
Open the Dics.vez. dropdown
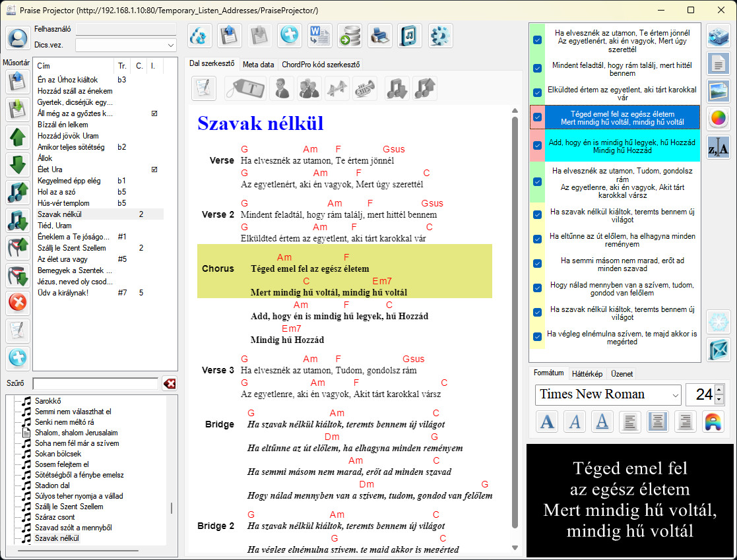click(171, 45)
